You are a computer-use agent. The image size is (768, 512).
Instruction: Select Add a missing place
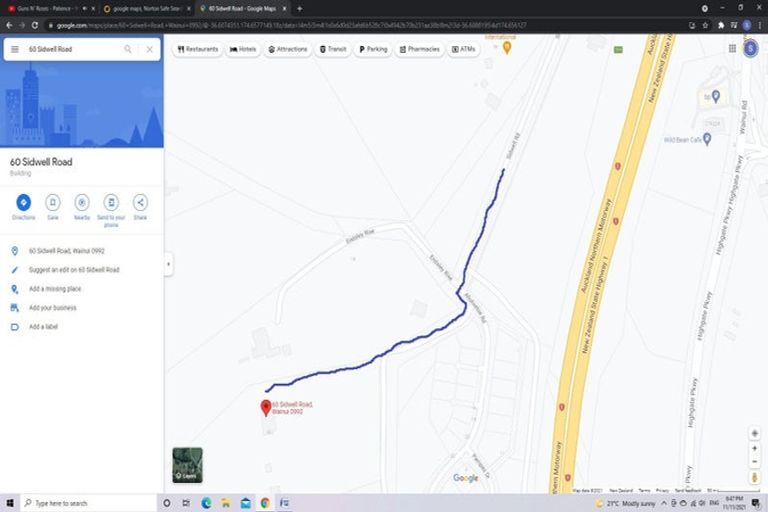(x=55, y=289)
